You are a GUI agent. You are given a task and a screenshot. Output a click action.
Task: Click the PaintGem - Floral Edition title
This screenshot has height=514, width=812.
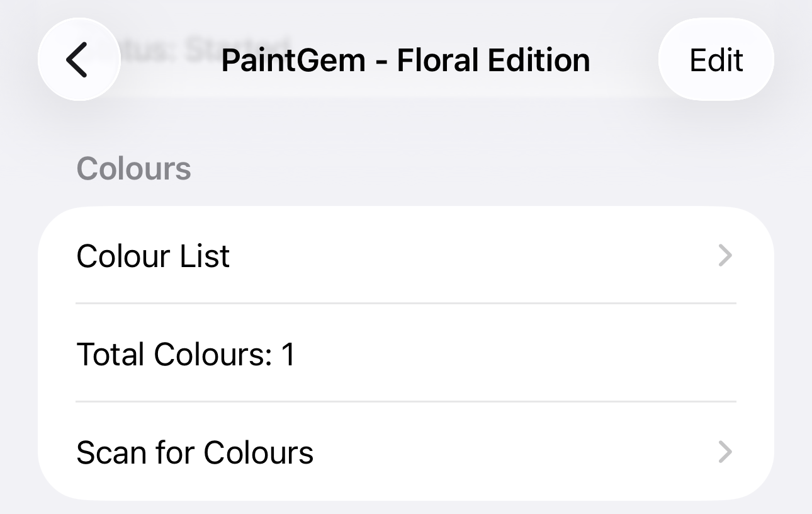(x=405, y=60)
